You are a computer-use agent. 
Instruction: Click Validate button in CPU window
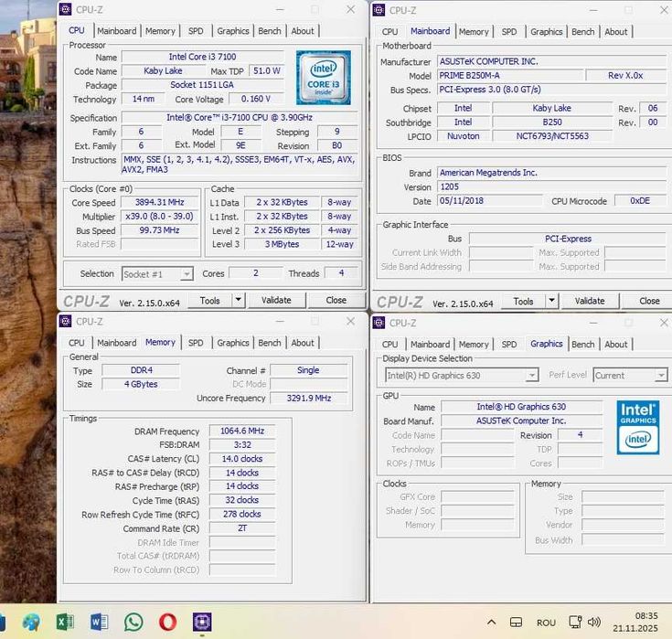[276, 301]
